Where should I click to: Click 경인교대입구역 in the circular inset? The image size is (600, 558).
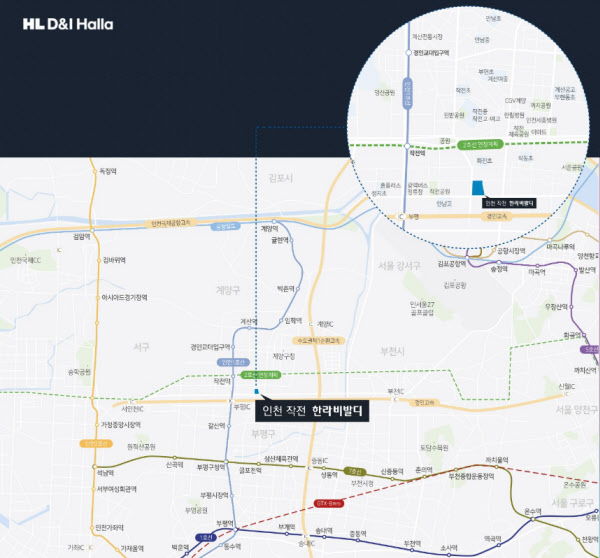(431, 52)
